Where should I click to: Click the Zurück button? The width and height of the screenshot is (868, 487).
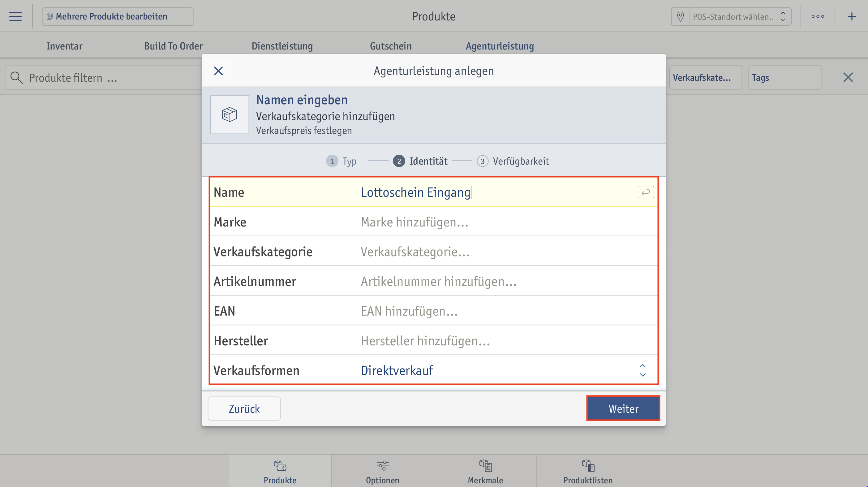[x=244, y=408]
